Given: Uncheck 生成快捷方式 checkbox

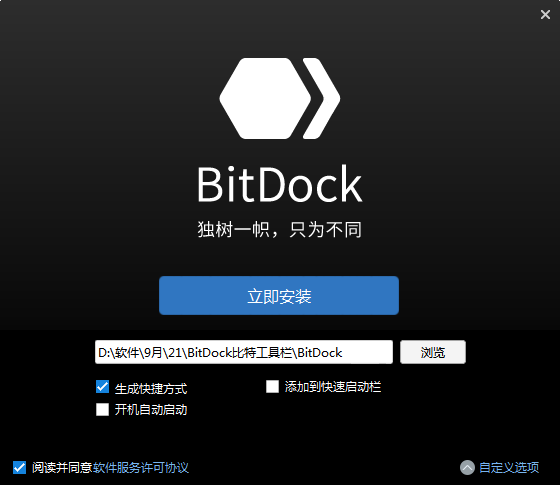Looking at the screenshot, I should pos(102,387).
